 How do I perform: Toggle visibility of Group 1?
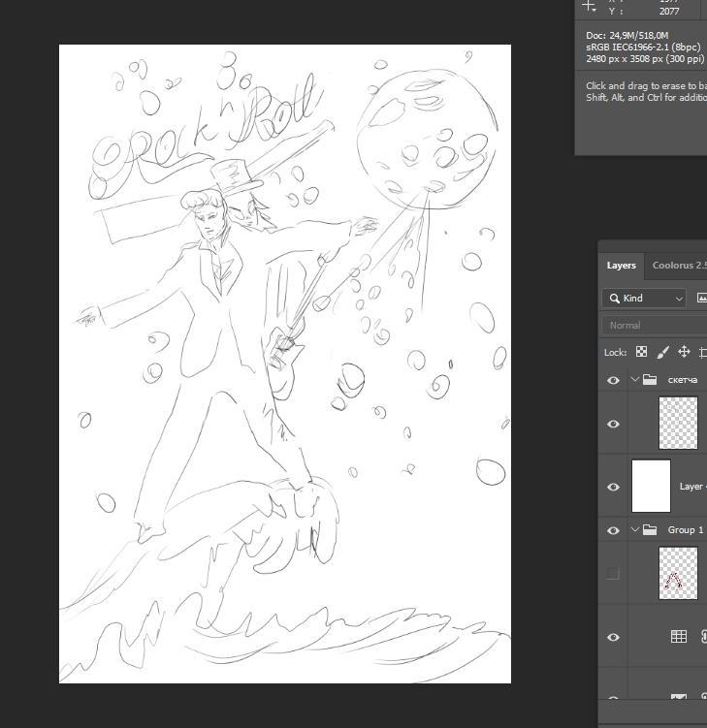tap(613, 530)
